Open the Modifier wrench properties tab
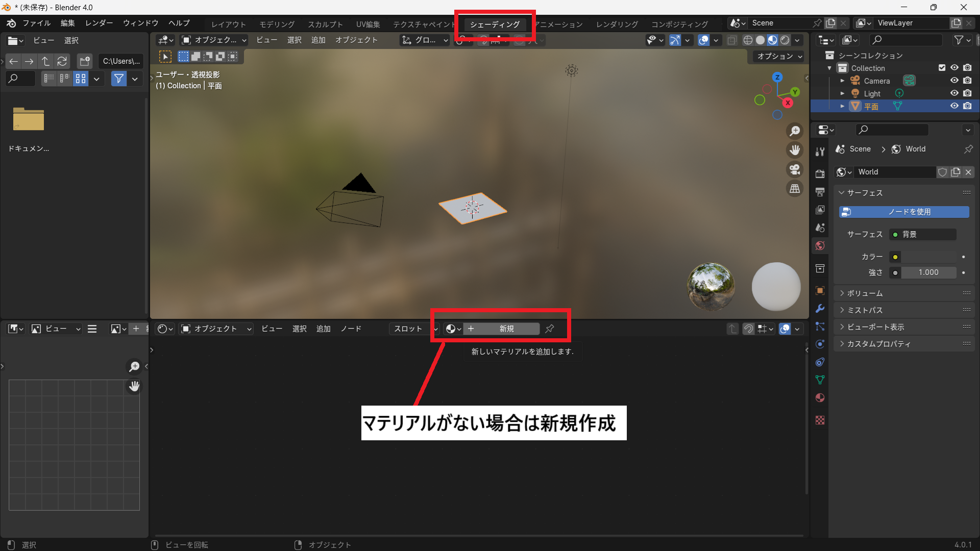 820,309
